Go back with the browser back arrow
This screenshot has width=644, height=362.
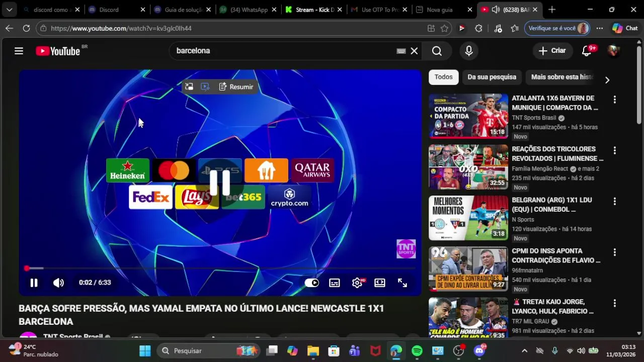click(9, 28)
